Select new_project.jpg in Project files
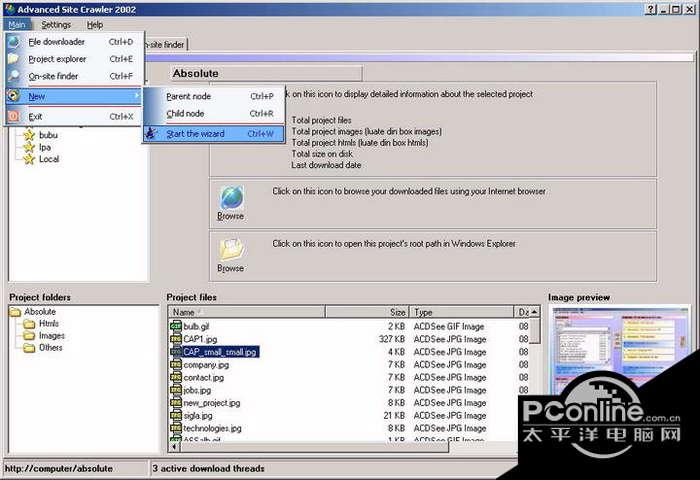 (212, 403)
